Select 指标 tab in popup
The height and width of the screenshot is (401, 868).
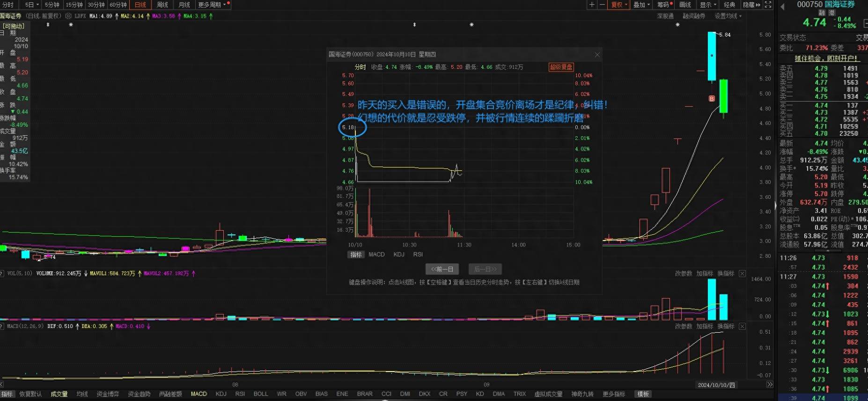coord(356,255)
